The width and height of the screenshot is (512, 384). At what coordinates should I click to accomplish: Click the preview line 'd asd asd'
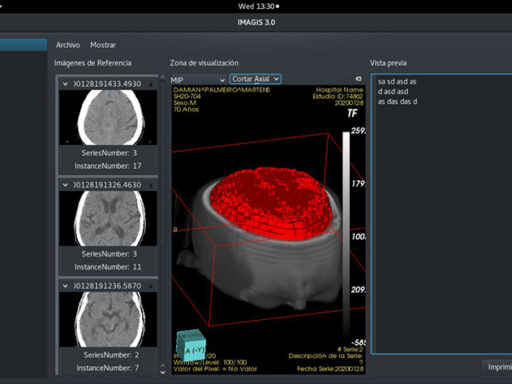coord(393,92)
